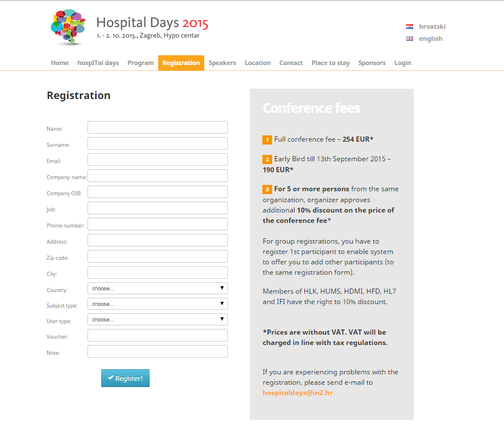Focus the Name input field
The height and width of the screenshot is (436, 504).
[158, 127]
